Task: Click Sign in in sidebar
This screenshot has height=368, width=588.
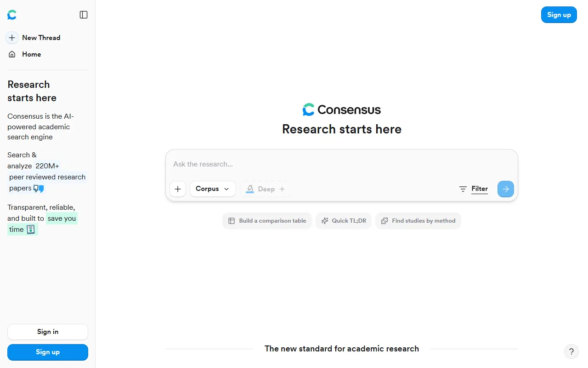Action: [48, 332]
